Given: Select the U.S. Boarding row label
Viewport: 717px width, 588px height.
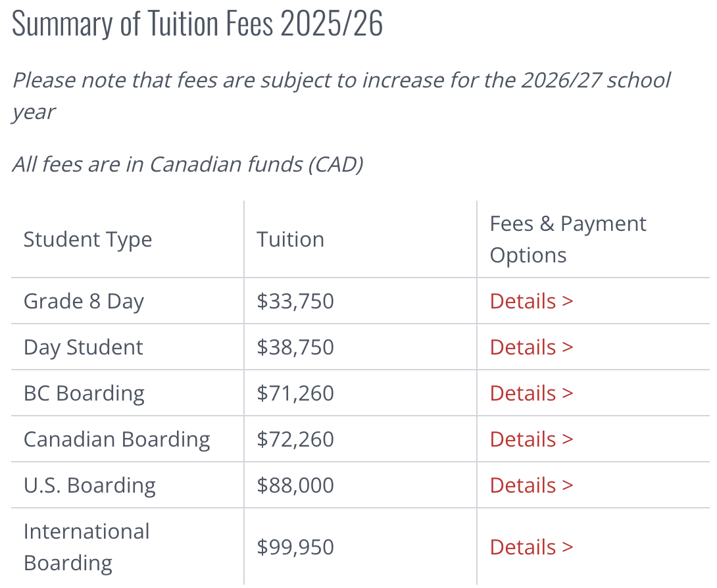Looking at the screenshot, I should [x=89, y=485].
